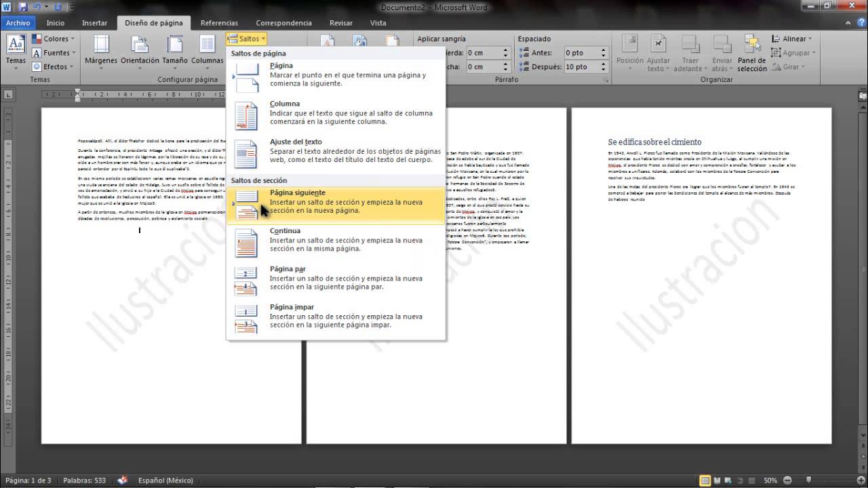The width and height of the screenshot is (868, 488).
Task: Open the Párrafo dialog launcher
Action: (x=605, y=80)
